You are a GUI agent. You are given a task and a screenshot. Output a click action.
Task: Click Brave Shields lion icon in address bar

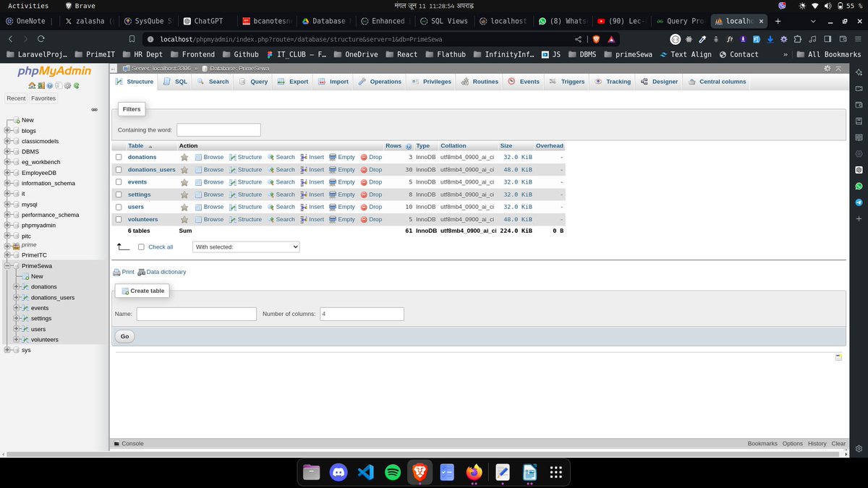point(597,39)
